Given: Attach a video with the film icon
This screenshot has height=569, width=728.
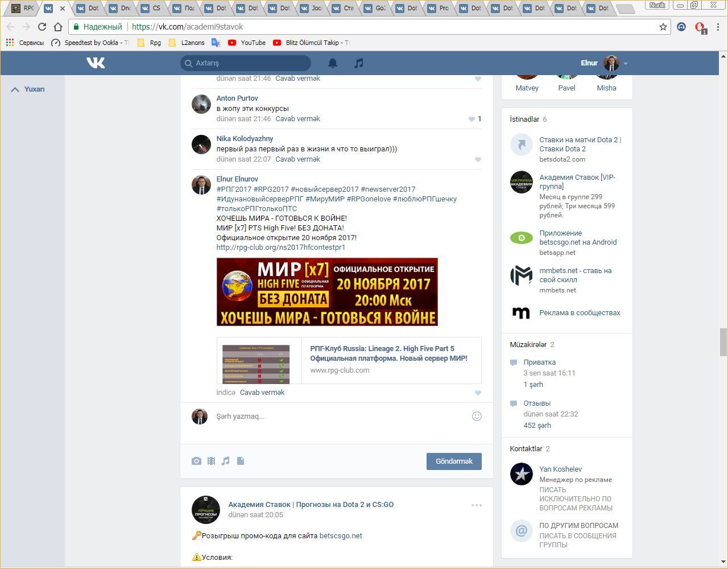Looking at the screenshot, I should click(211, 461).
